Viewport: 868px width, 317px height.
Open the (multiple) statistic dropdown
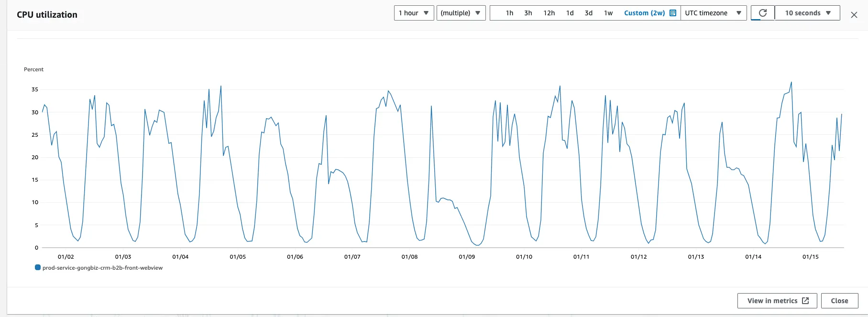point(461,13)
